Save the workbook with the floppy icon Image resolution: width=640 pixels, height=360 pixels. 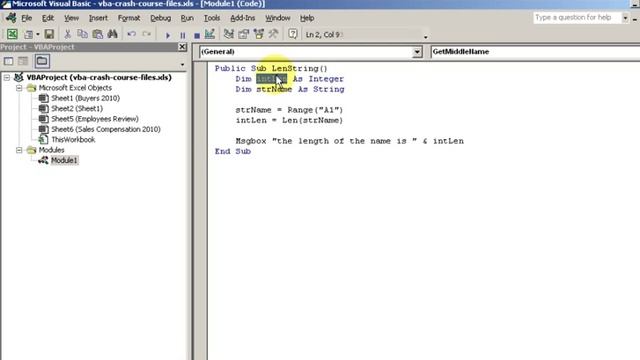point(49,34)
